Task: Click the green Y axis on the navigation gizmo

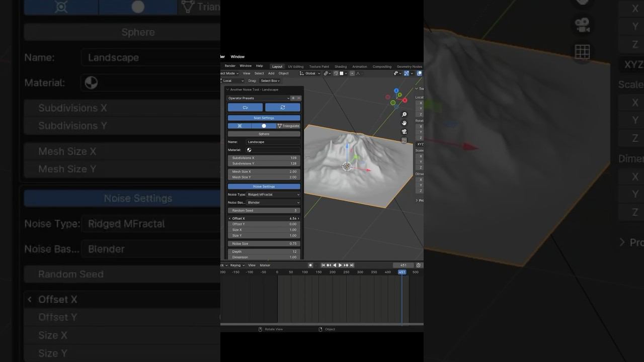Action: (399, 95)
